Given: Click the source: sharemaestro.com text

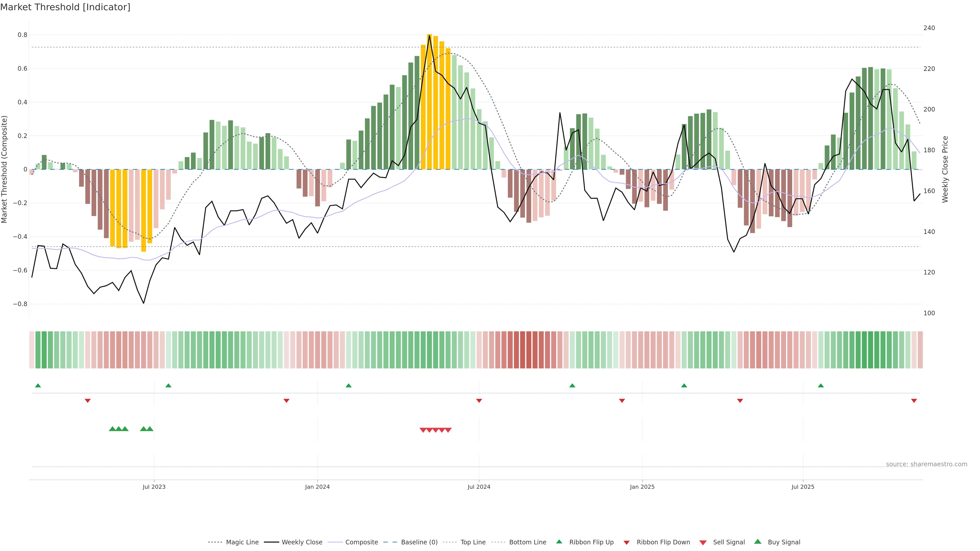Looking at the screenshot, I should (926, 464).
